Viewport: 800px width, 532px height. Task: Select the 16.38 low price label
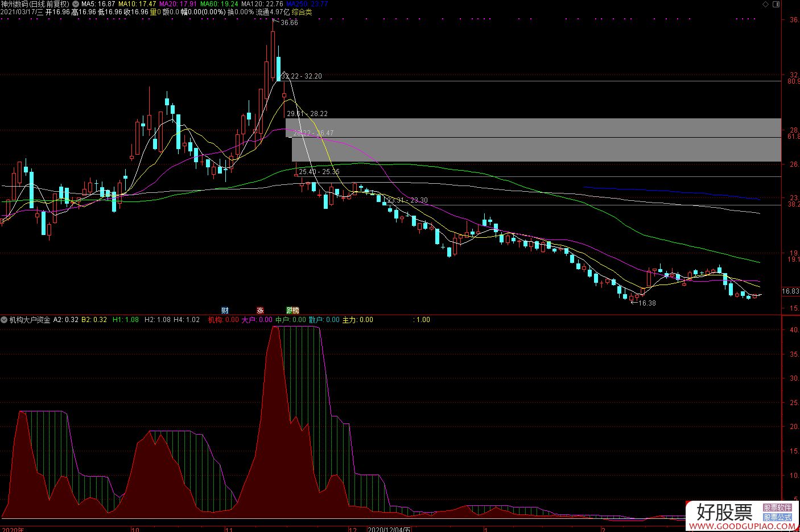point(647,303)
